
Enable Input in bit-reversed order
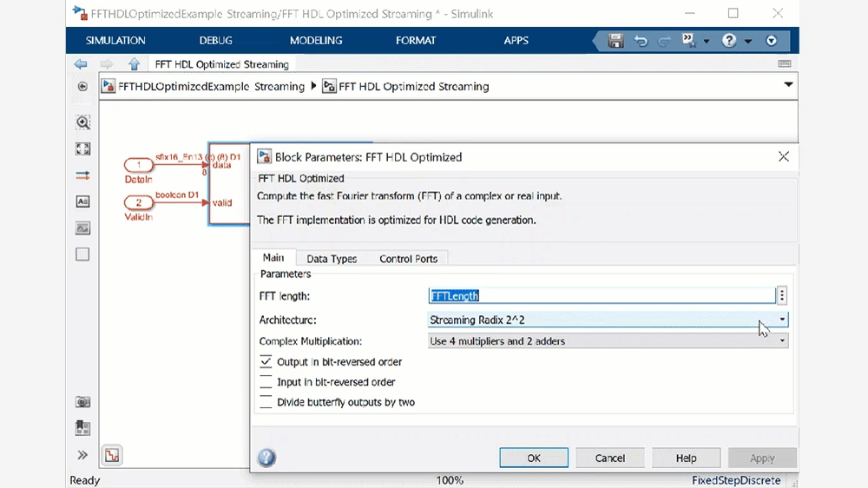pos(266,382)
